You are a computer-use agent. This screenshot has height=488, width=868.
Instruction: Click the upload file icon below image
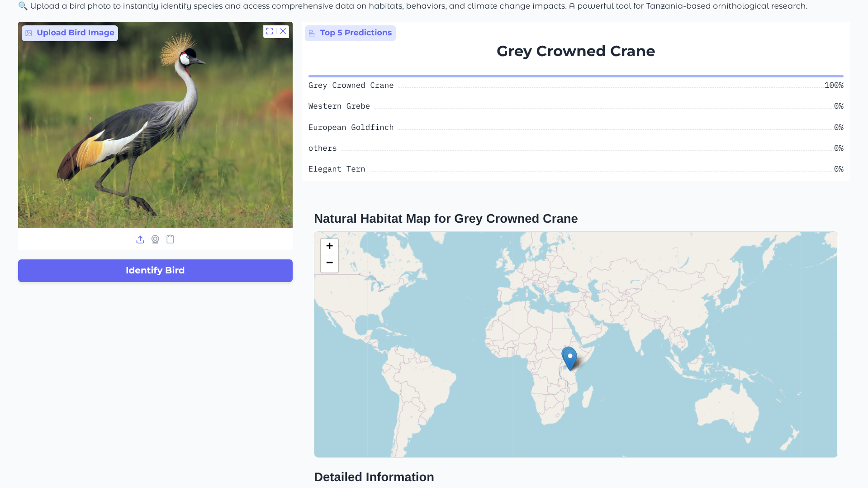[x=140, y=239]
